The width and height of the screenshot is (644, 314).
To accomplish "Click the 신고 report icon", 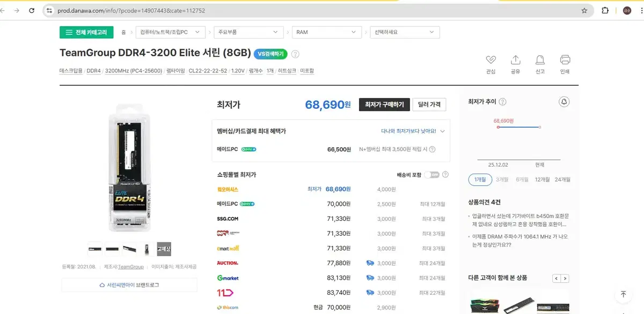I will click(x=540, y=61).
